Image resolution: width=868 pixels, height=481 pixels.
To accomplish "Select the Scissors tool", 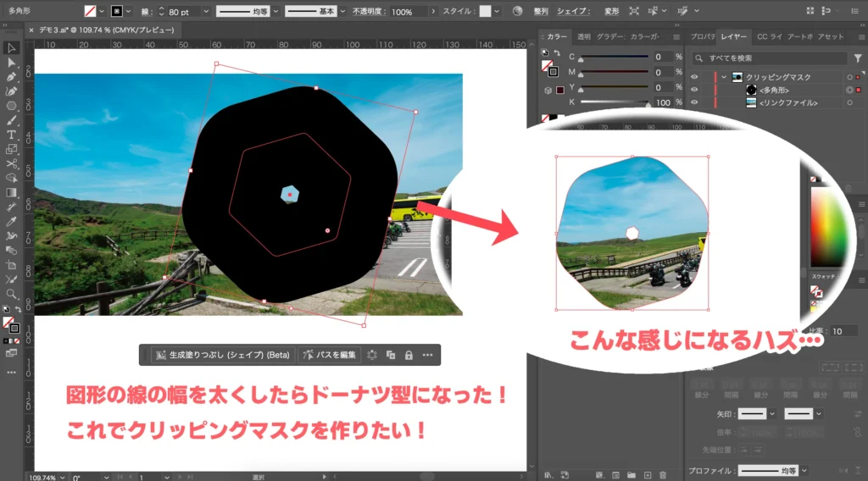I will coord(12,163).
